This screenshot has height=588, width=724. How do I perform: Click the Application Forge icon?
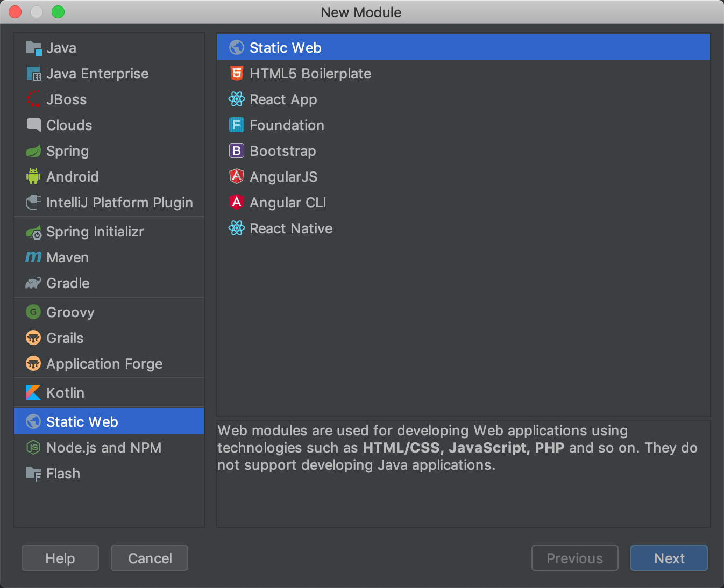coord(33,363)
